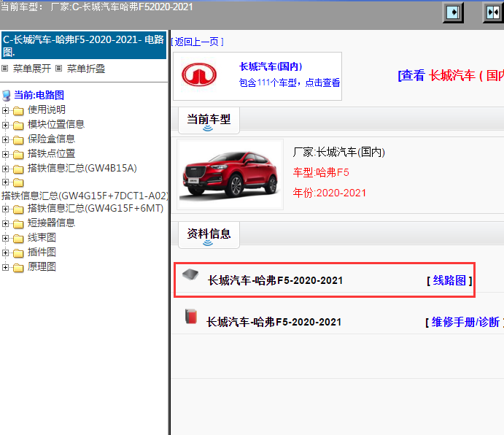
Task: Open 模块位置信息 in the tree
Action: click(56, 124)
